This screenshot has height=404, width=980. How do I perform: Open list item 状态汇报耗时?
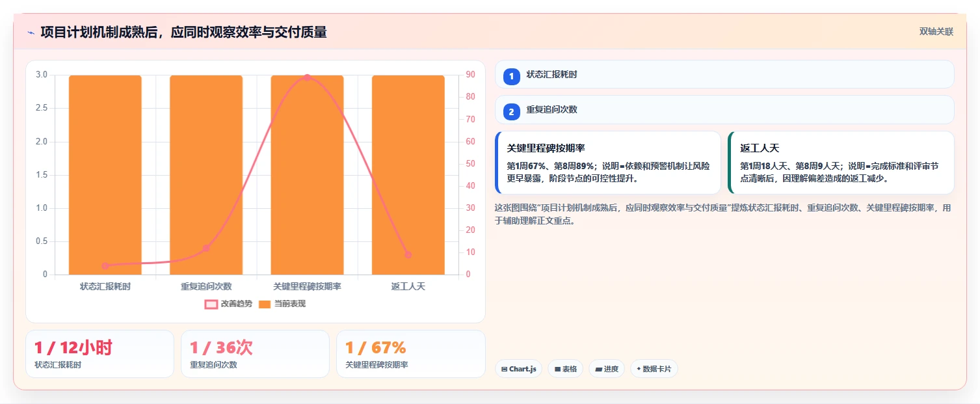724,74
